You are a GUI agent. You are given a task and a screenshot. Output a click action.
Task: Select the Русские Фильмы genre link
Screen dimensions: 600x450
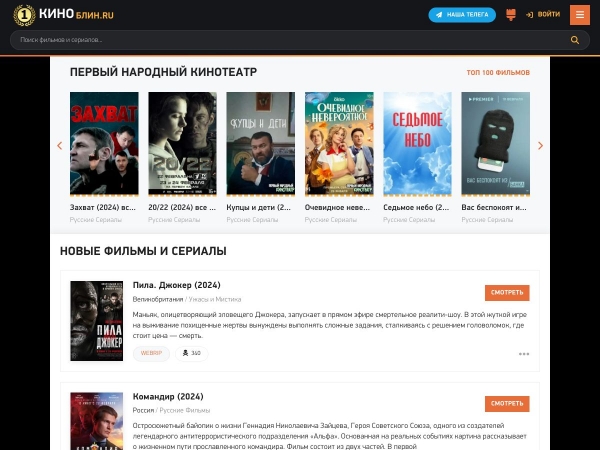184,410
